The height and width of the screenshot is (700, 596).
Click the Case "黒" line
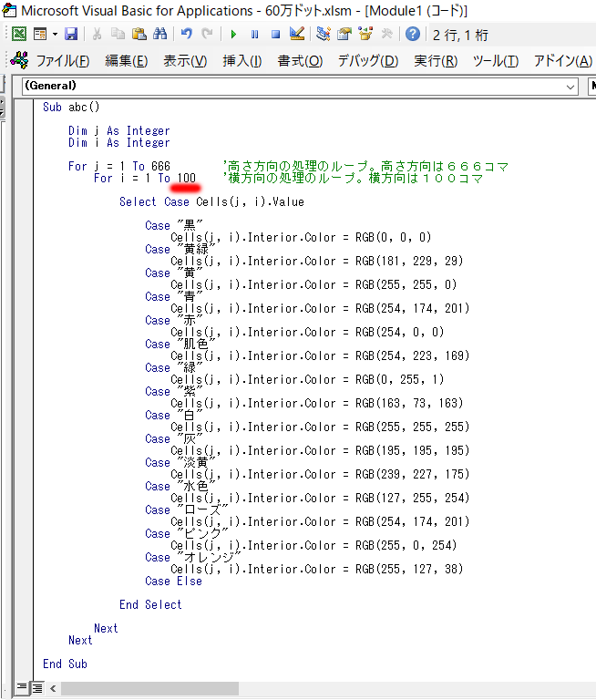(x=174, y=225)
